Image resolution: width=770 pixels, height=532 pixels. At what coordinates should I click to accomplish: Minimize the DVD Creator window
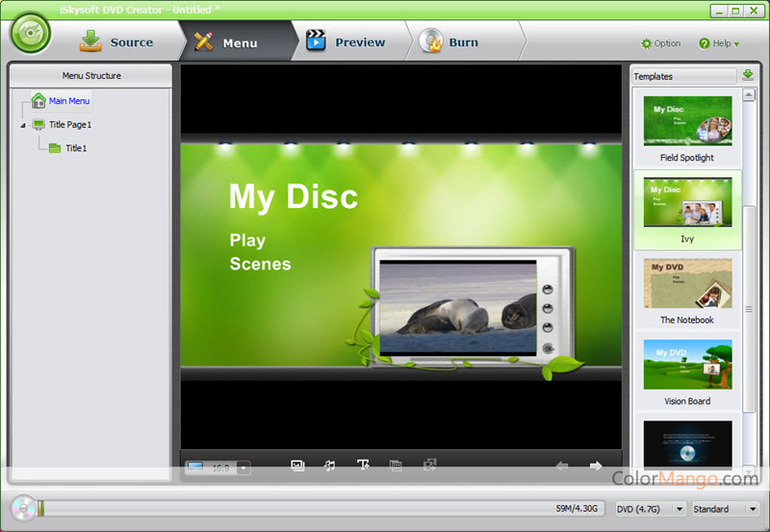(719, 11)
